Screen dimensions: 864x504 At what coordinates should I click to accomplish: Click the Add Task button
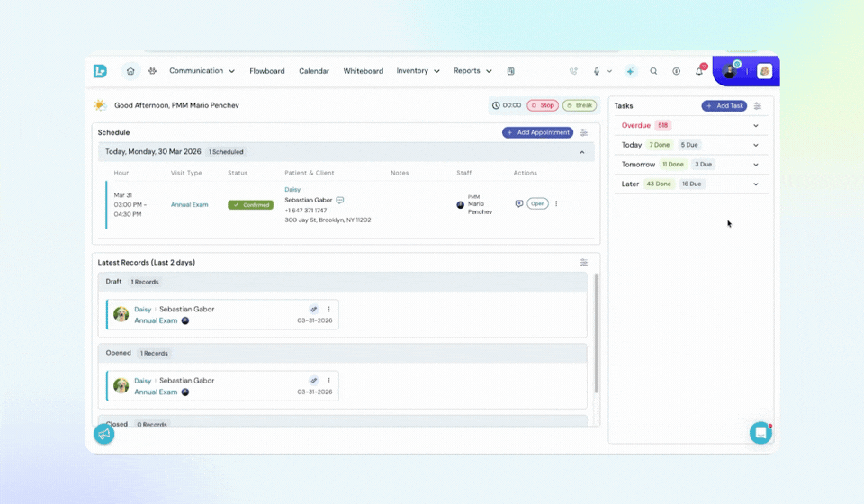click(x=724, y=105)
